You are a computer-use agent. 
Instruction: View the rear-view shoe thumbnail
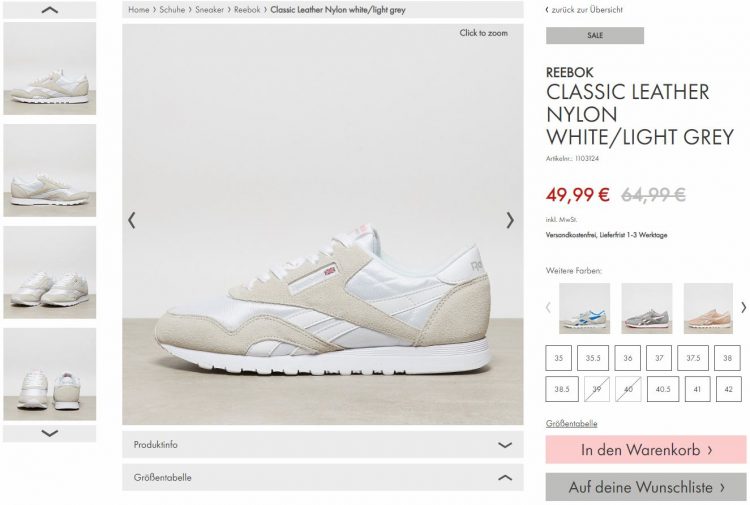coord(50,374)
